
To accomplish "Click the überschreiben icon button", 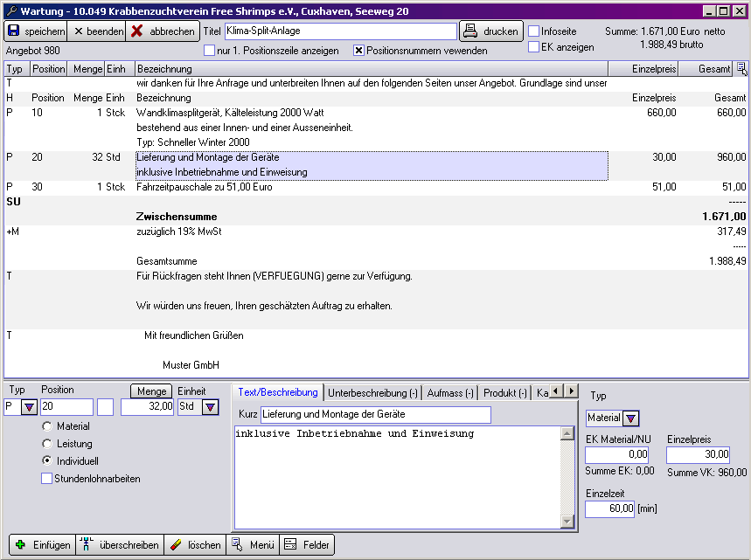I will pos(87,545).
